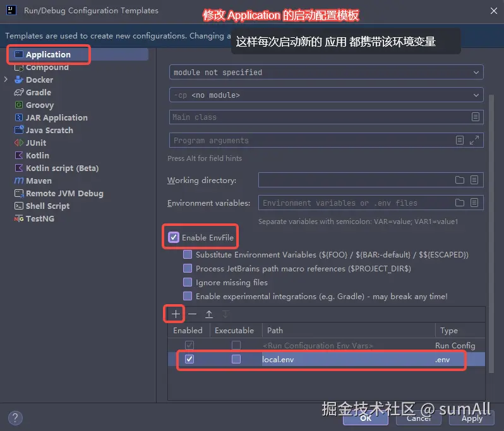Click the Enabled column header
Image resolution: width=504 pixels, height=431 pixels.
[188, 331]
